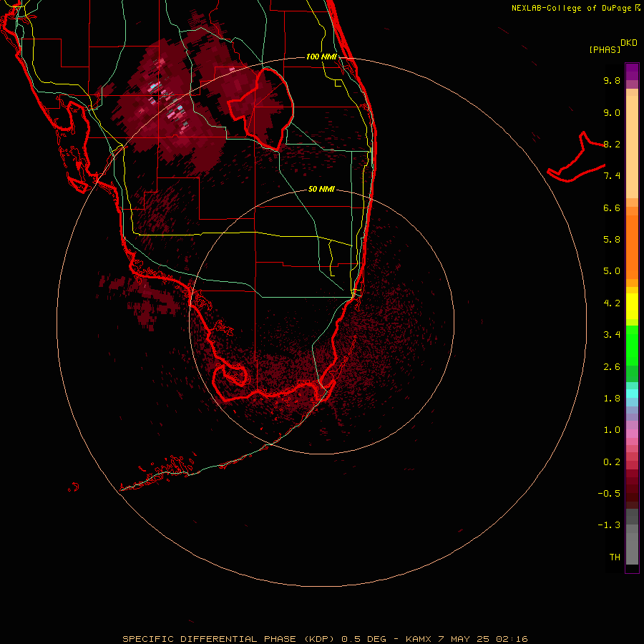Click the TH label on the color scale
This screenshot has height=644, width=644.
pyautogui.click(x=615, y=557)
